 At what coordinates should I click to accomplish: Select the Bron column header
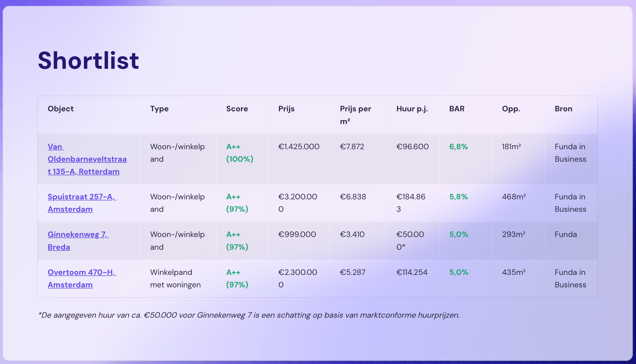[x=563, y=109]
